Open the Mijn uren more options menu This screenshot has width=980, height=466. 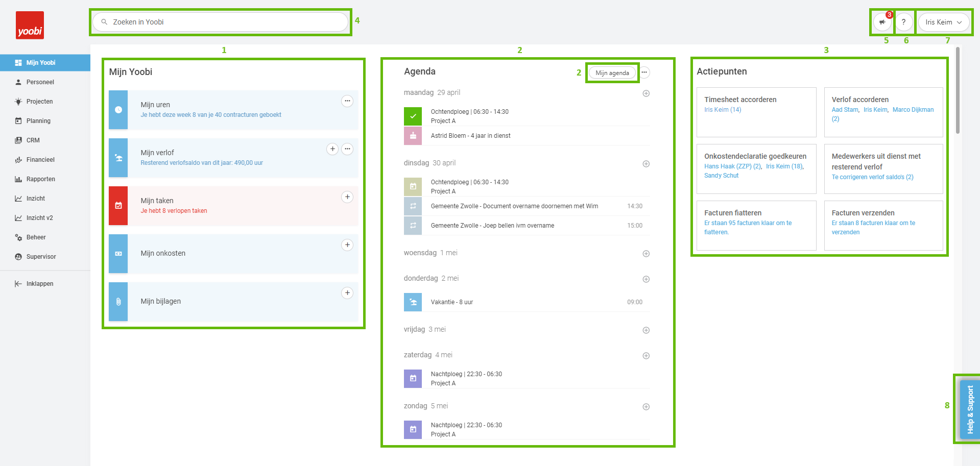click(x=347, y=101)
